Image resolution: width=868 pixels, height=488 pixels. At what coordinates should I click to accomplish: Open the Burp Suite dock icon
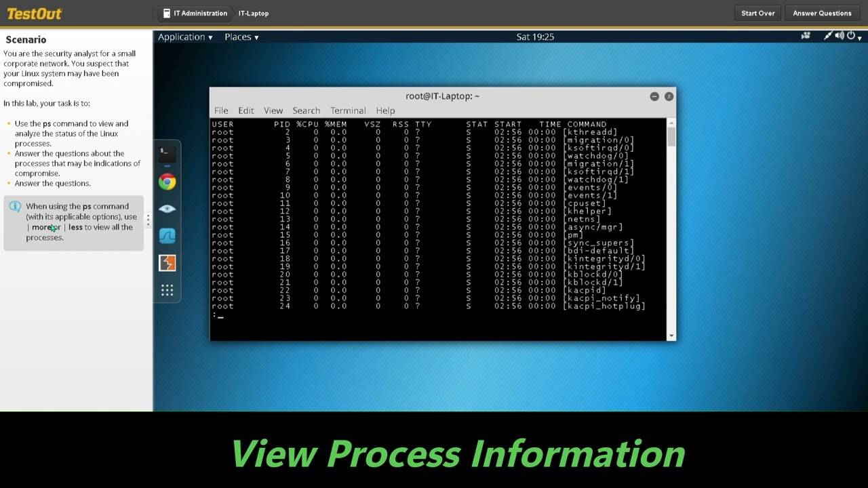(167, 263)
